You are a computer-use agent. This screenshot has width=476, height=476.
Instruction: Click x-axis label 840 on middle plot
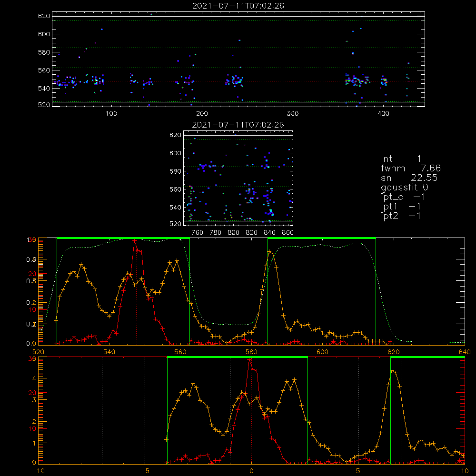pos(269,233)
